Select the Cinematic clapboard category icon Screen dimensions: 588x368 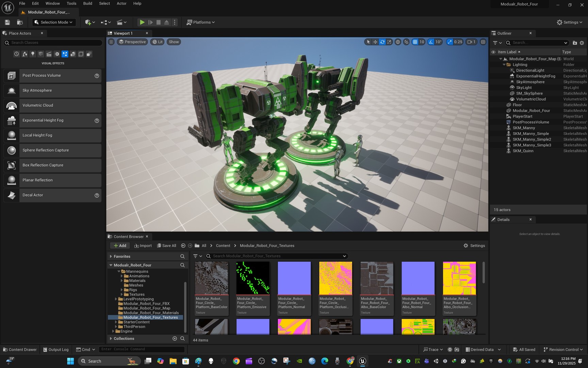[49, 54]
